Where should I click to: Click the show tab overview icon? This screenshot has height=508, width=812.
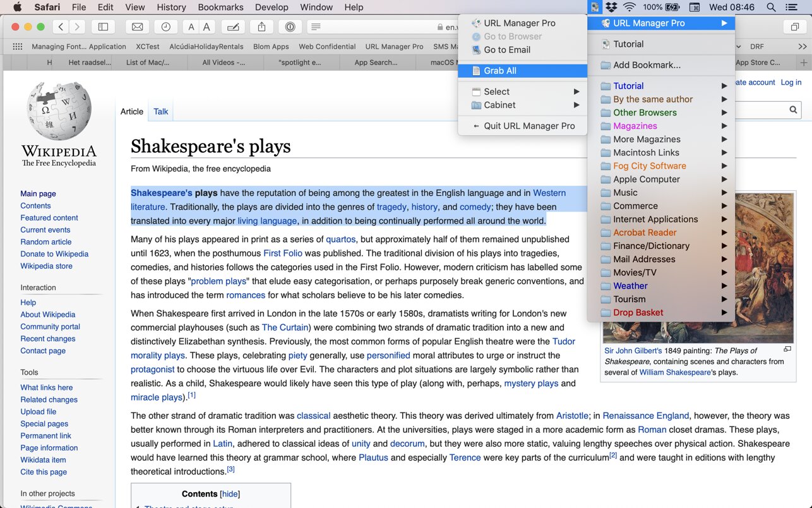794,27
